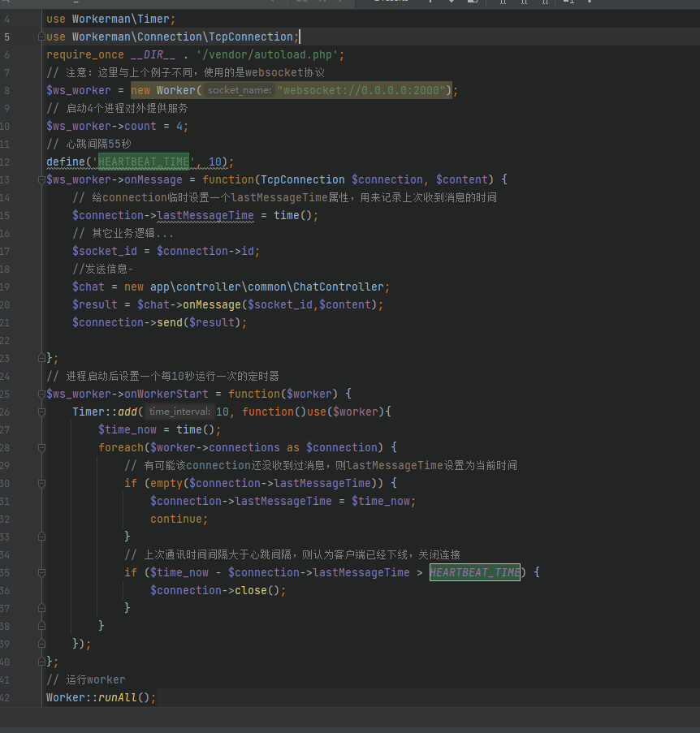This screenshot has height=733, width=700.
Task: Collapse the use imports fold on line 5
Action: click(x=41, y=37)
